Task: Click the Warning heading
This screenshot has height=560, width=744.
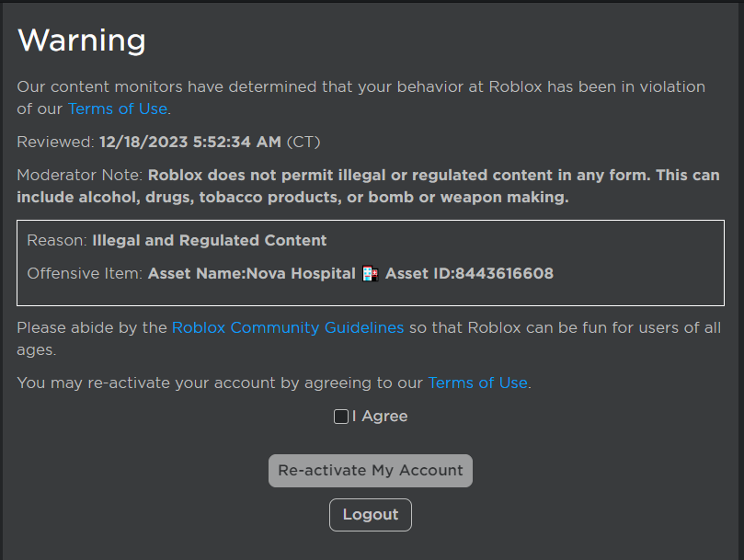Action: tap(82, 40)
